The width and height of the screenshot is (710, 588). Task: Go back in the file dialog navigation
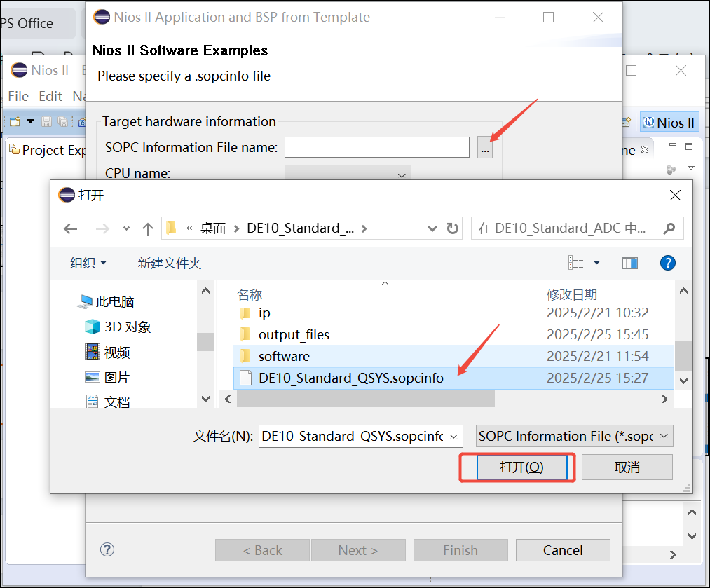pos(70,228)
